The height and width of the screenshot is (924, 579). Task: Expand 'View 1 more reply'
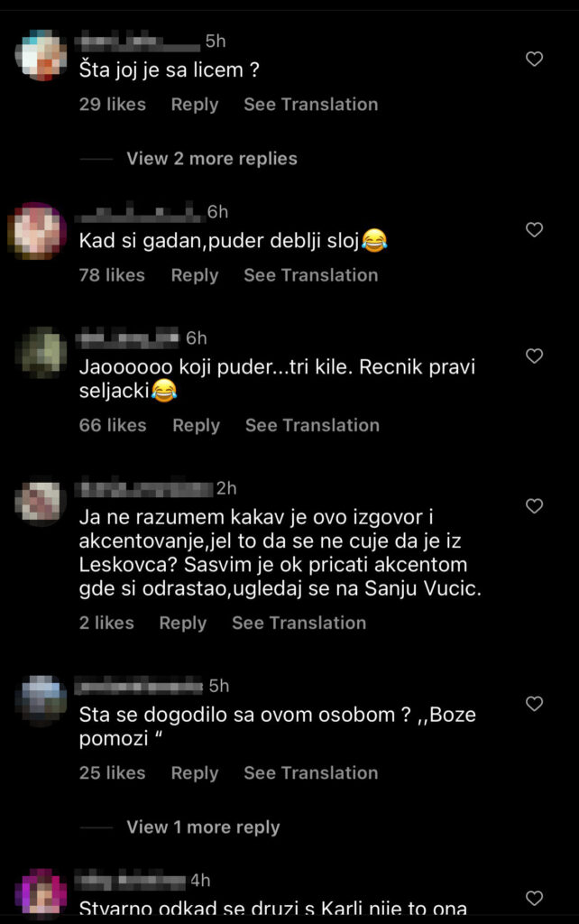[203, 827]
